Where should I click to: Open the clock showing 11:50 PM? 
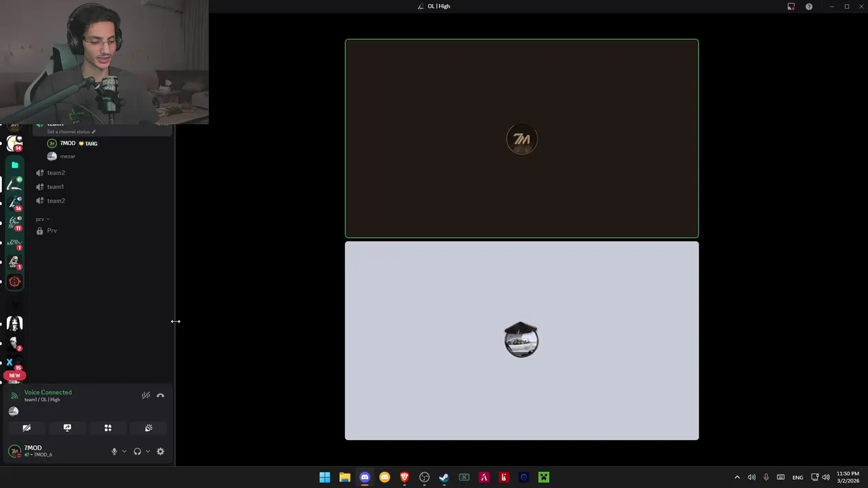(x=848, y=477)
